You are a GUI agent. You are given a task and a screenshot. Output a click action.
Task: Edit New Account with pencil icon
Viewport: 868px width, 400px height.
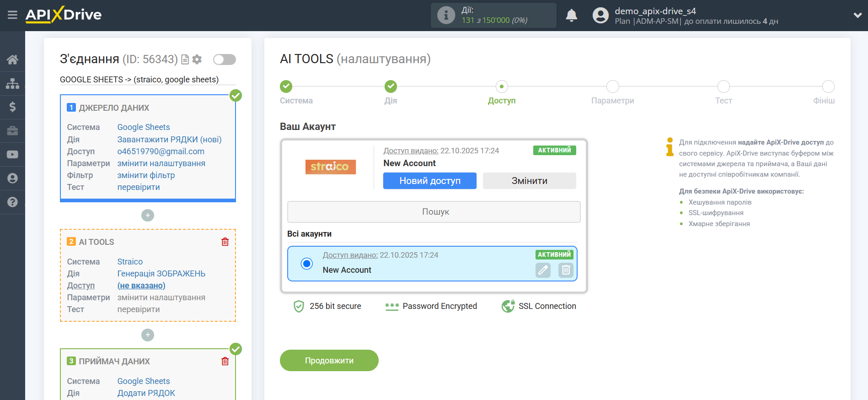[x=543, y=270]
